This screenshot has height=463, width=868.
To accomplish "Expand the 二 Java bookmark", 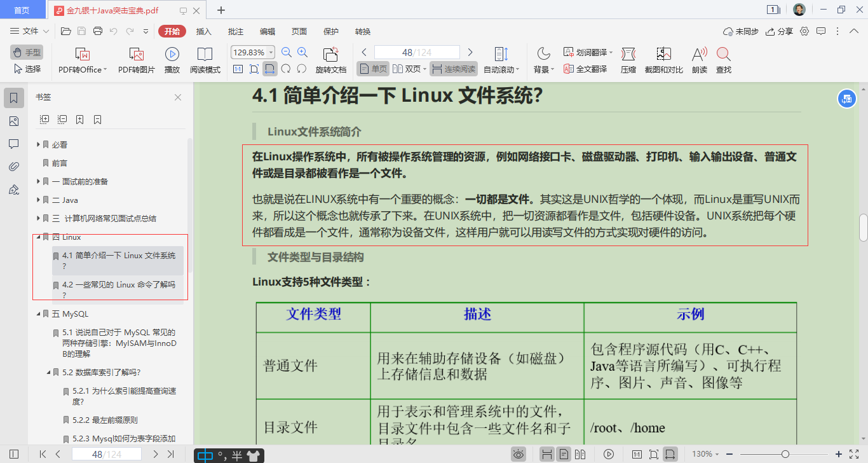I will tap(38, 200).
